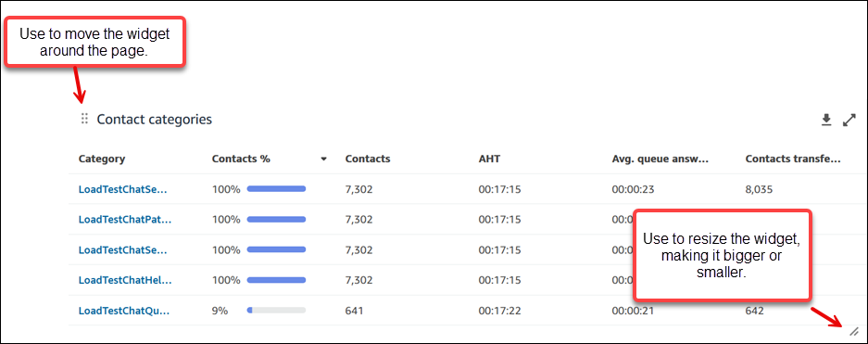Click the widget resize handle icon
Viewport: 868px width, 344px height.
point(854,331)
